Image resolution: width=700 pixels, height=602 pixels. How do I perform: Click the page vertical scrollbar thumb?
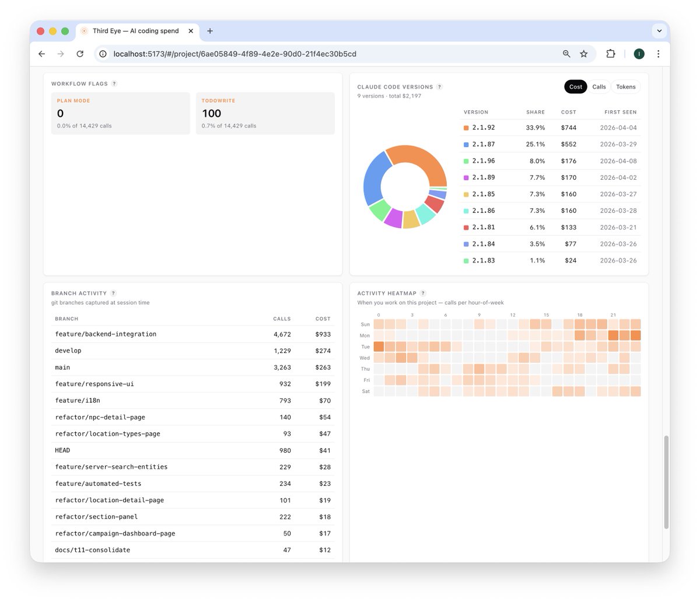coord(666,482)
